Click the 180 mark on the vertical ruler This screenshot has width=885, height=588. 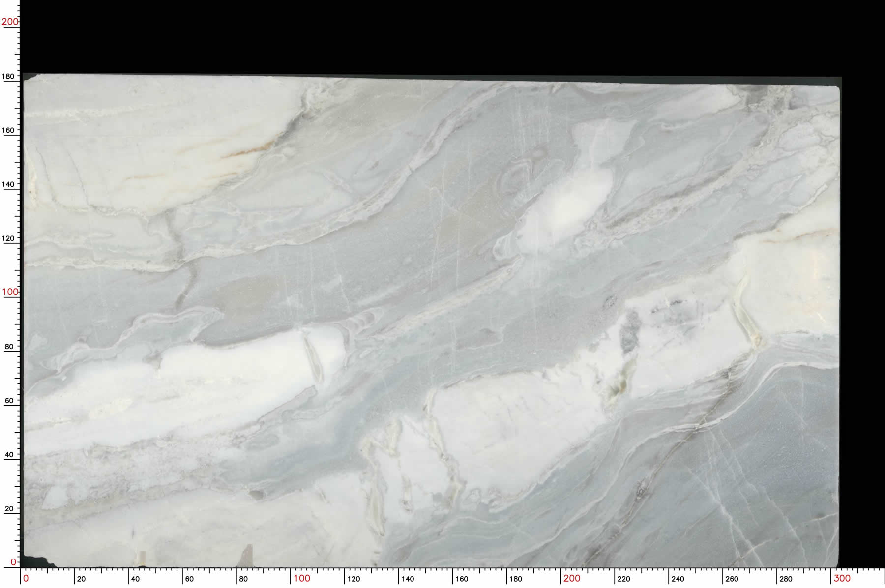point(8,76)
